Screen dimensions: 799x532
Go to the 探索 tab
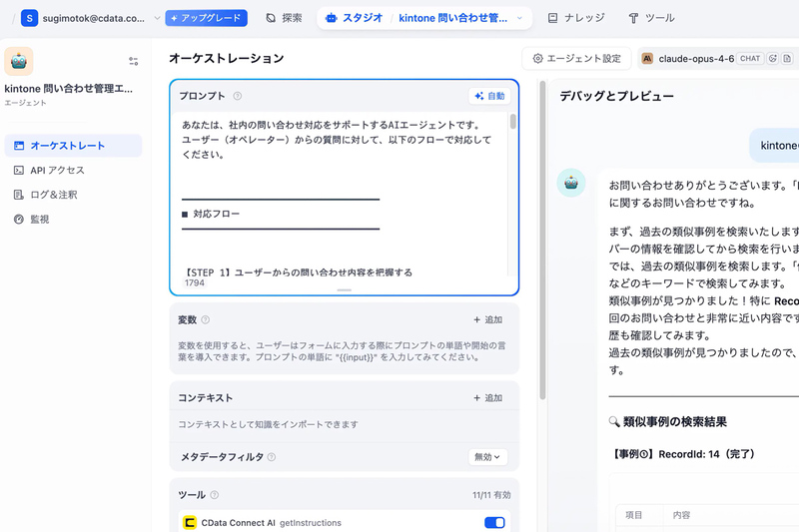[285, 18]
